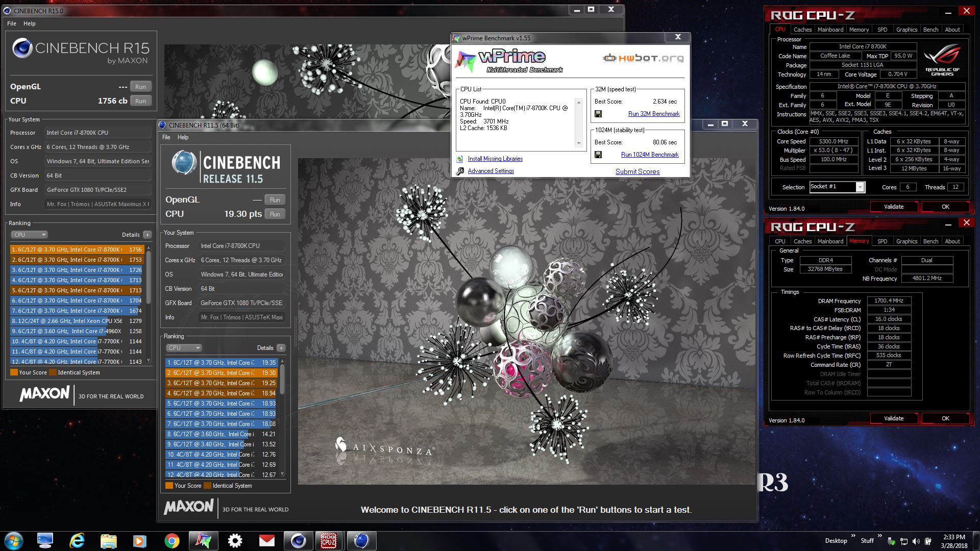Screen dimensions: 980x551
Task: Run OpenGL test in Cinebench R11.5
Action: click(x=275, y=200)
